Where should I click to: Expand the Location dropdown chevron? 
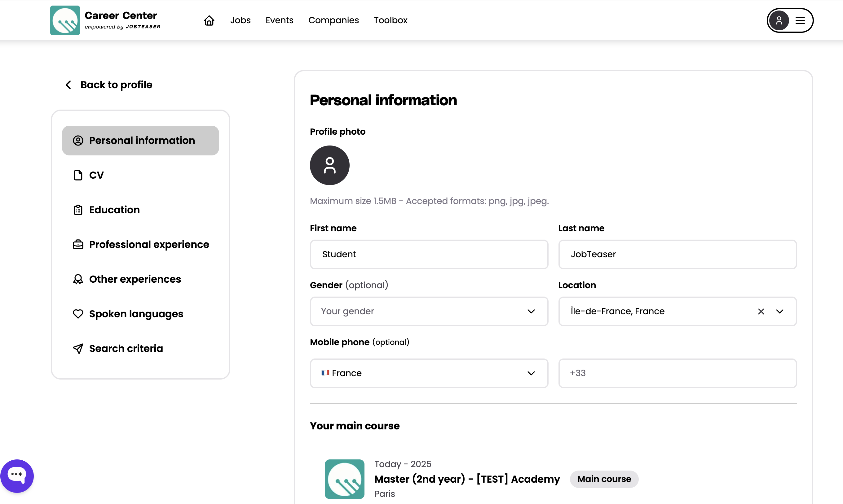(780, 311)
